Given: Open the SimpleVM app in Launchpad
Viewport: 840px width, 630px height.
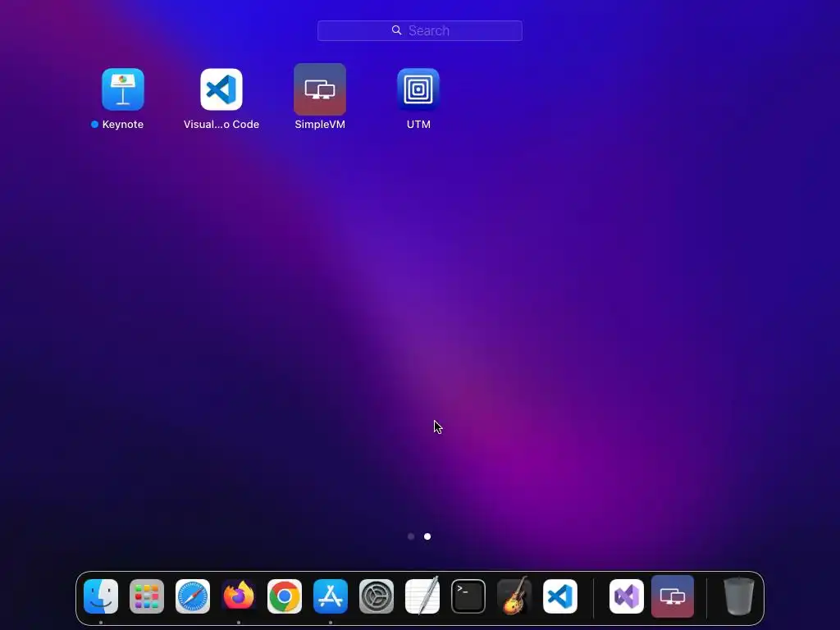Looking at the screenshot, I should [x=320, y=89].
